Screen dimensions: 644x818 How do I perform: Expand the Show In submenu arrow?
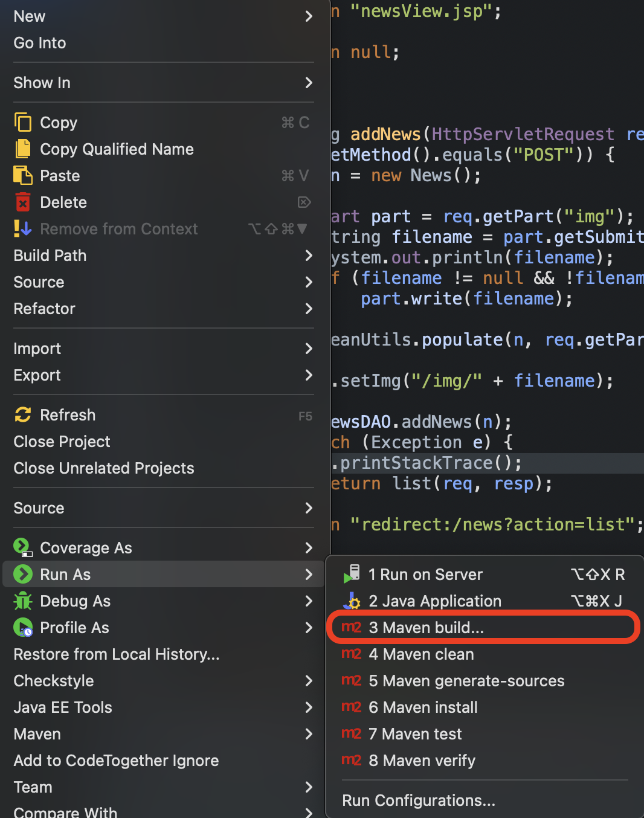[309, 83]
